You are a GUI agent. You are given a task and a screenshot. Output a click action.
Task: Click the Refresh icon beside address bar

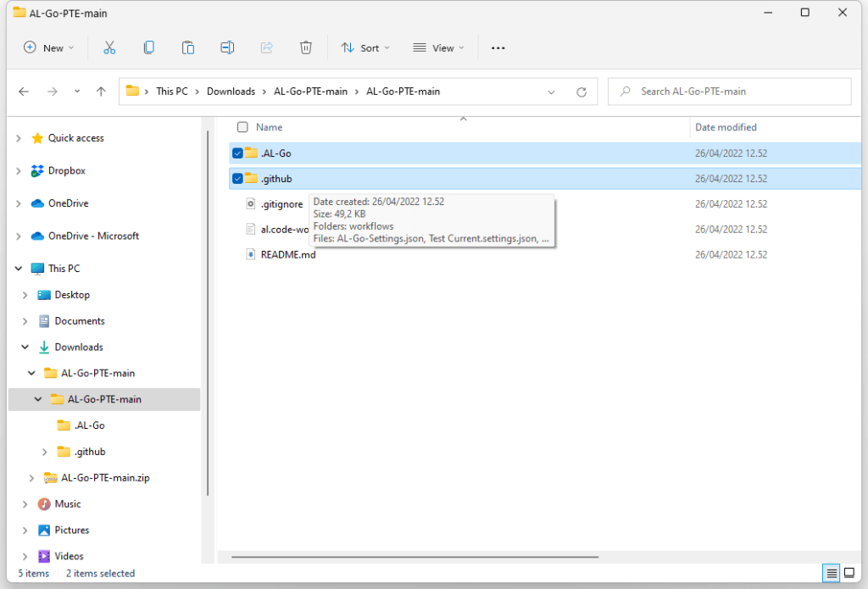tap(581, 92)
